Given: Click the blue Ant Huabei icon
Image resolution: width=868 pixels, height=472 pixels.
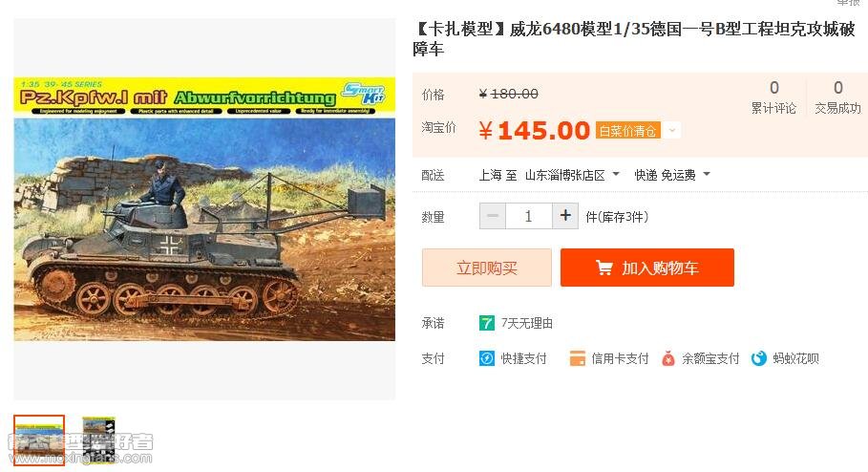Looking at the screenshot, I should pos(759,358).
